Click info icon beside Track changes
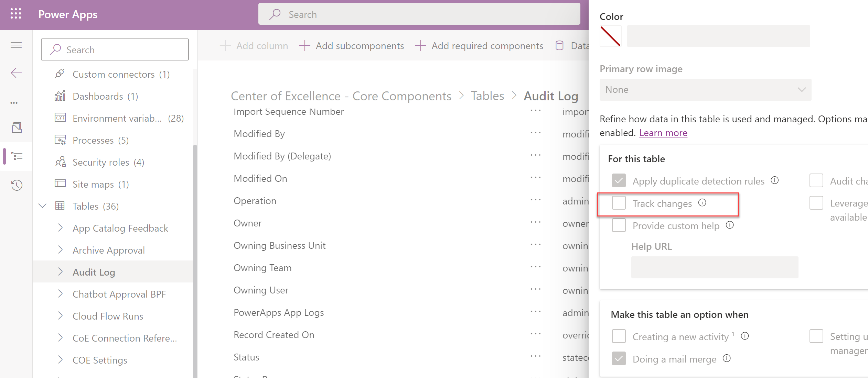The width and height of the screenshot is (868, 378). pyautogui.click(x=702, y=203)
